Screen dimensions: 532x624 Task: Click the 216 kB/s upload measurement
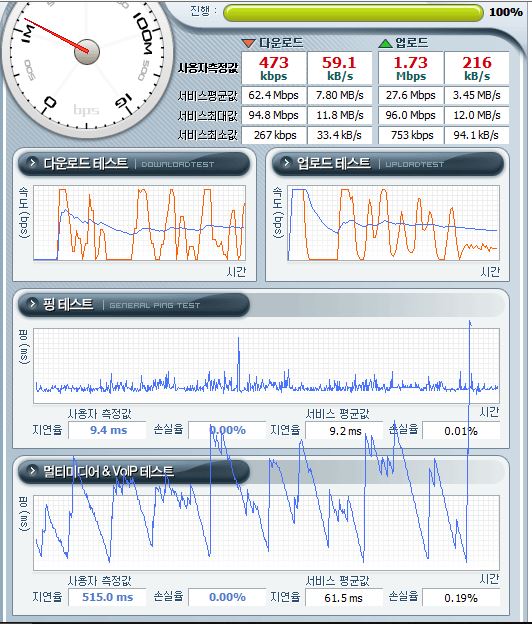(x=477, y=68)
